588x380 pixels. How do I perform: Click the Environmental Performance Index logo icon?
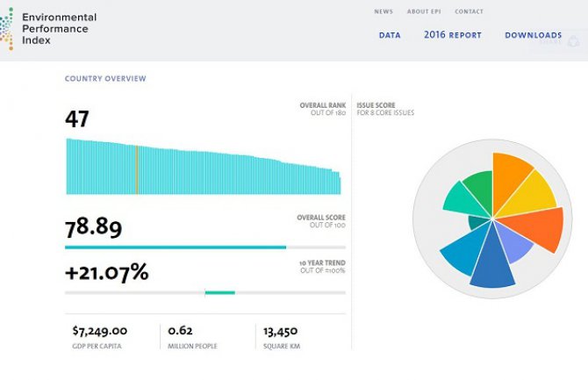(8, 28)
